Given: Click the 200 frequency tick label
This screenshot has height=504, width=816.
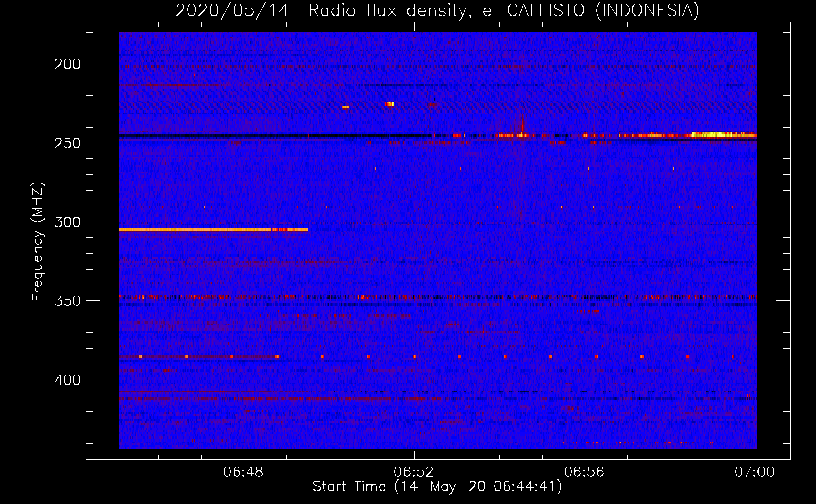Looking at the screenshot, I should click(68, 64).
